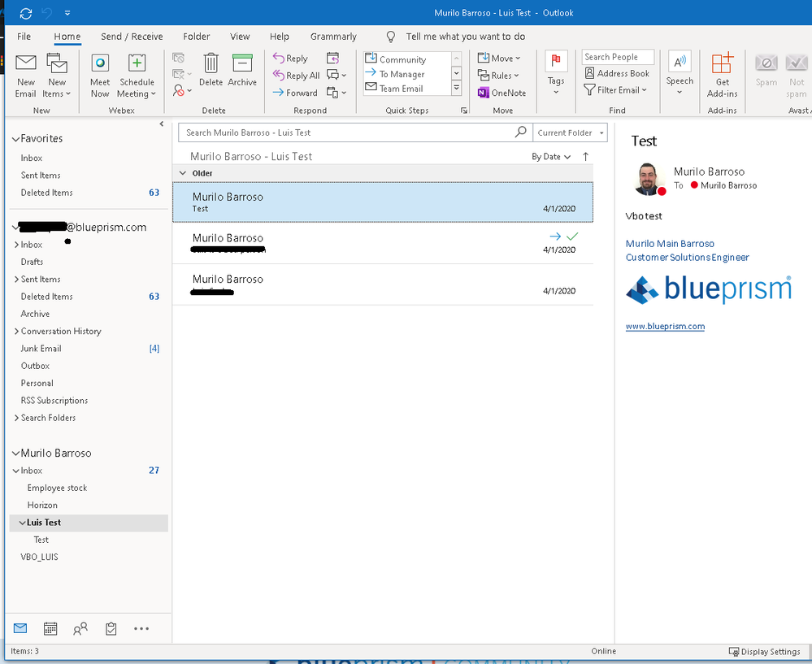The width and height of the screenshot is (812, 664).
Task: Open the Tasks view icon
Action: tap(111, 628)
